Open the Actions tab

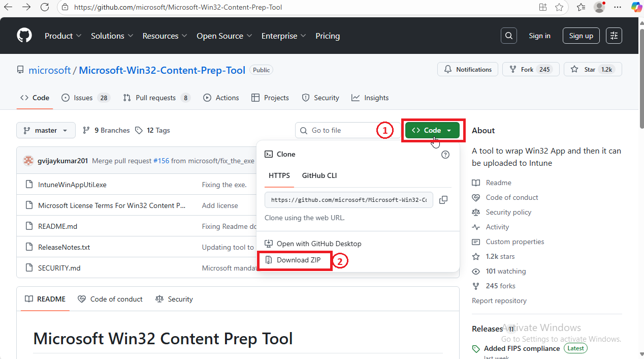pos(221,98)
